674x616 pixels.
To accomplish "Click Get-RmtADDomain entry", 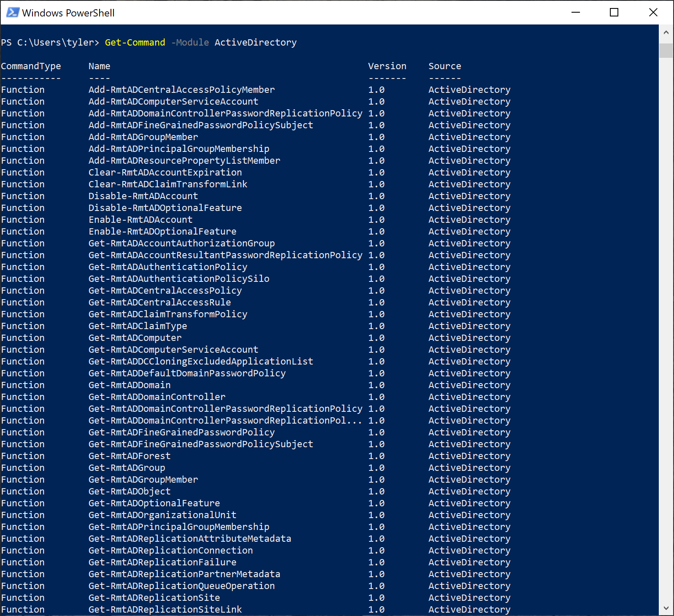I will click(129, 385).
